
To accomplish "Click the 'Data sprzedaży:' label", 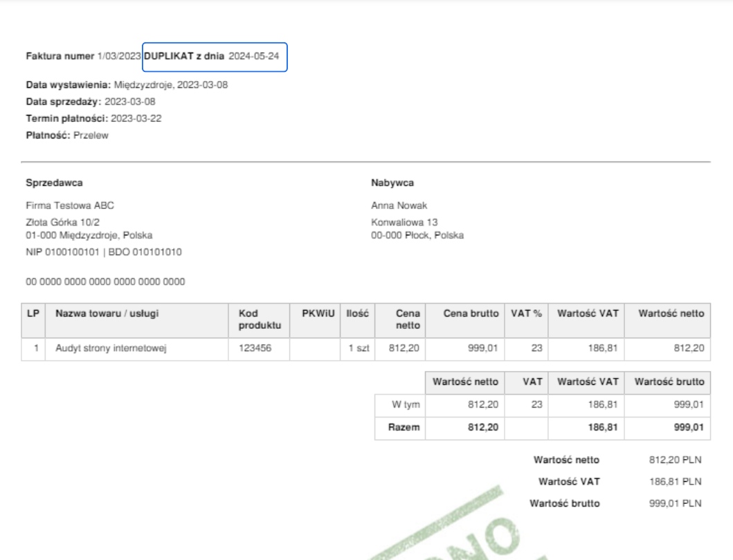I will tap(64, 102).
